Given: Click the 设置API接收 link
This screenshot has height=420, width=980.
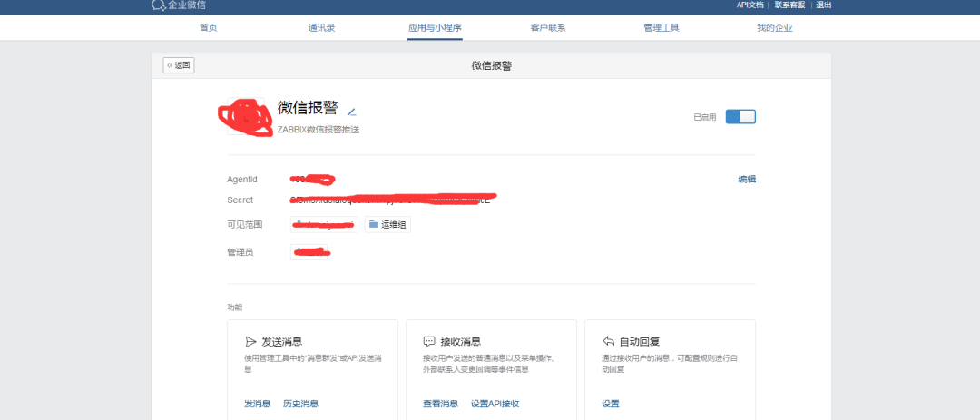Looking at the screenshot, I should tap(495, 404).
